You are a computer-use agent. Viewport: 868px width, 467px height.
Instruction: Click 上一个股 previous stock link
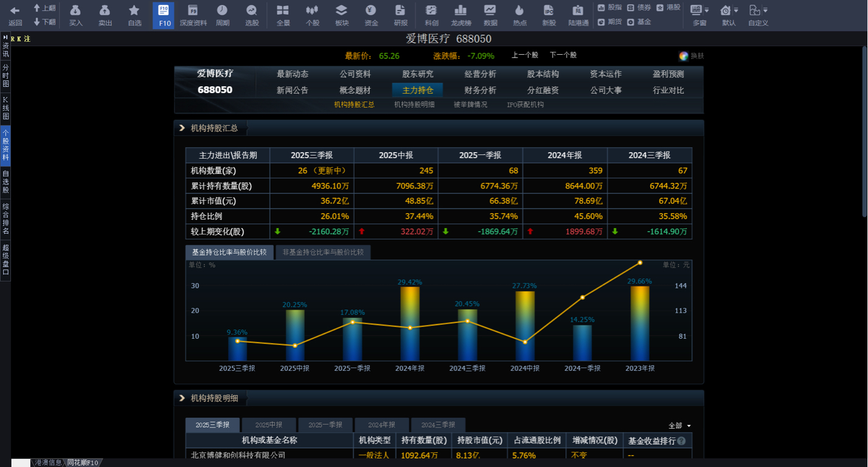click(524, 55)
